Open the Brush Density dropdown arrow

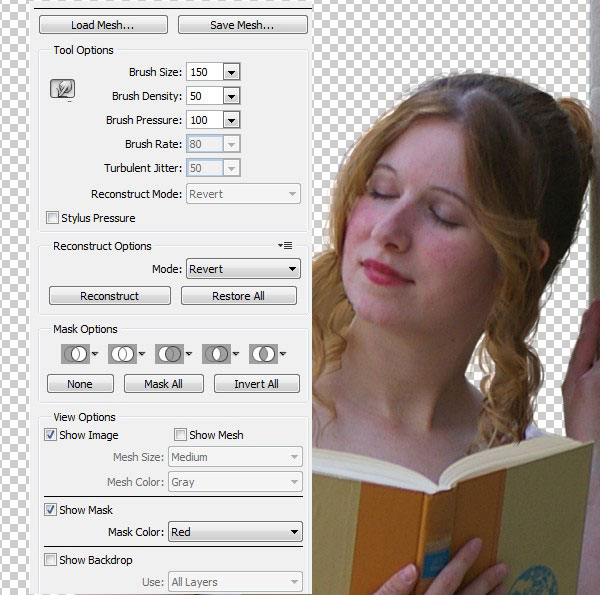[x=231, y=96]
